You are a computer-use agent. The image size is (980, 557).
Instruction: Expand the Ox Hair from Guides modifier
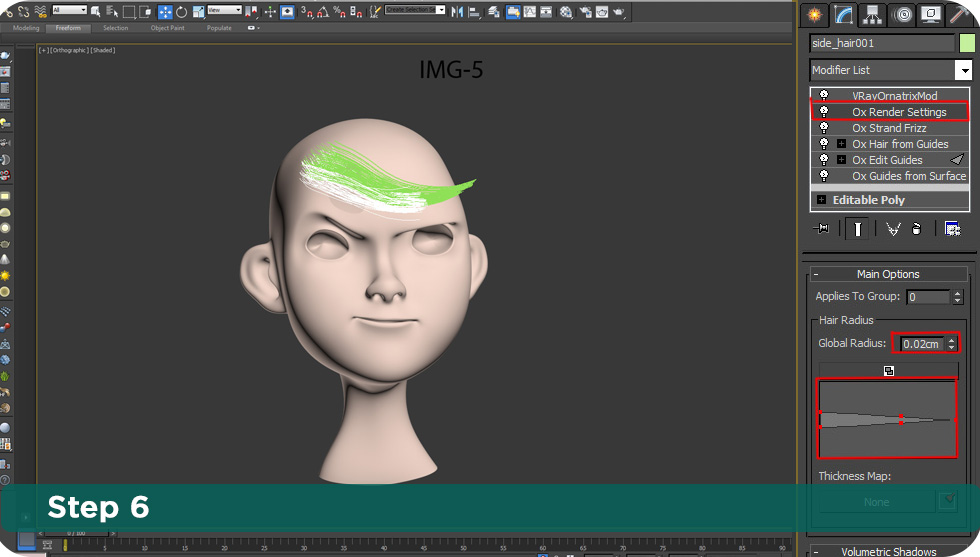pyautogui.click(x=841, y=144)
